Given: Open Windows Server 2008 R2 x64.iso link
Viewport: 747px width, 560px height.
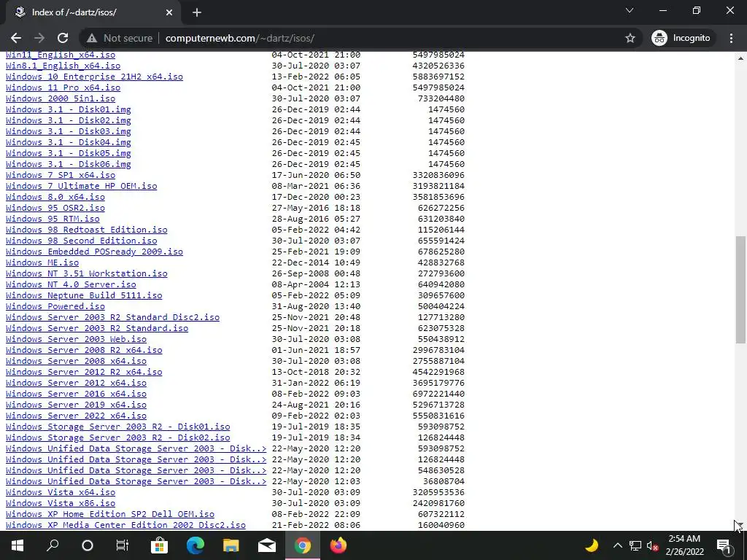Looking at the screenshot, I should pyautogui.click(x=84, y=351).
